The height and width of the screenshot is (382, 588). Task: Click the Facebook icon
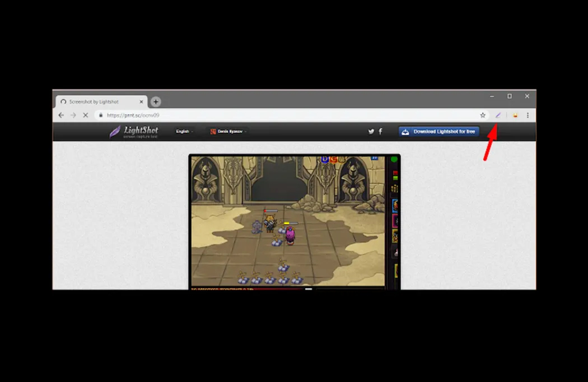click(380, 131)
